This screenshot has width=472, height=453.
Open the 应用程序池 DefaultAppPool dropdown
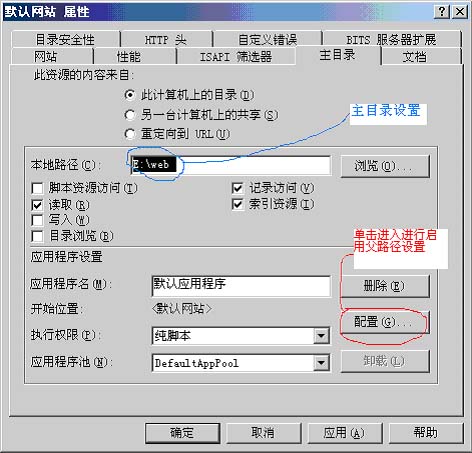[x=321, y=363]
